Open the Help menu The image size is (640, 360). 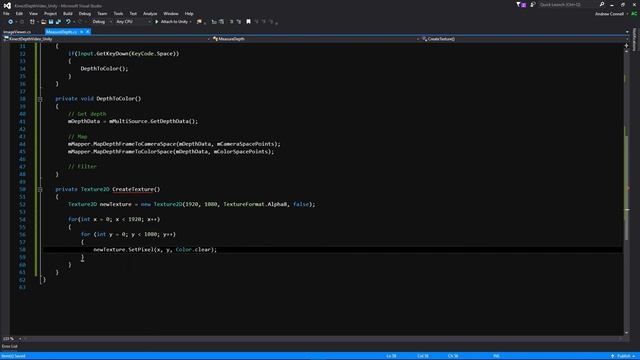coord(189,13)
